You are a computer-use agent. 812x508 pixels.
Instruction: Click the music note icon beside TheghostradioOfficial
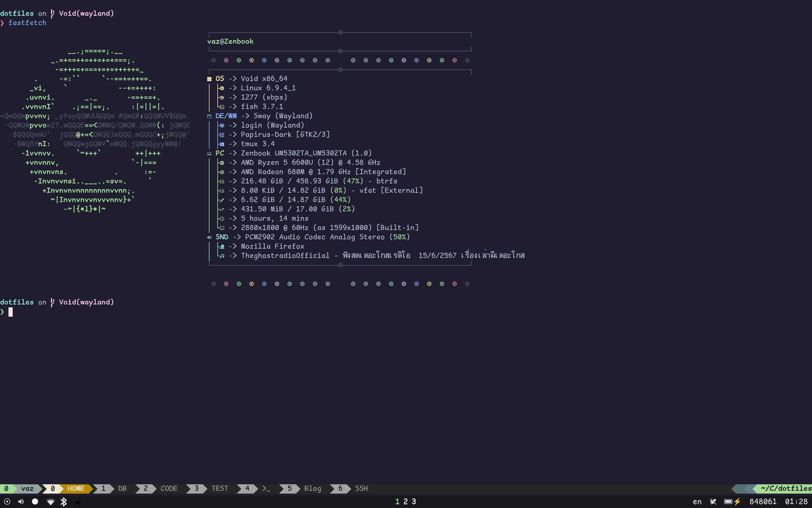coord(222,256)
